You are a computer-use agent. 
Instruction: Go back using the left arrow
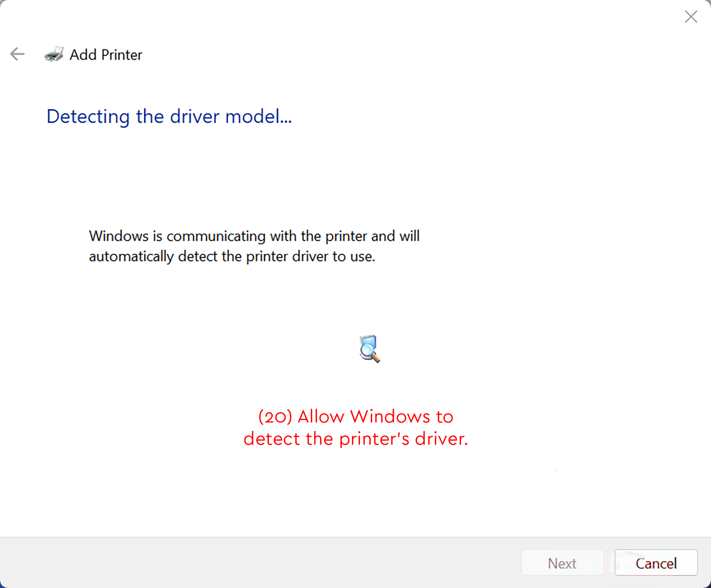17,54
